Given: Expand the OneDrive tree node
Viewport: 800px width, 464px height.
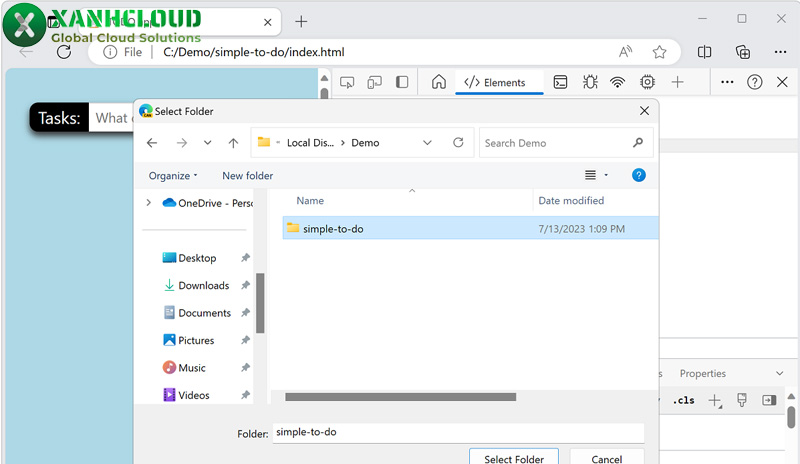Looking at the screenshot, I should click(x=149, y=203).
